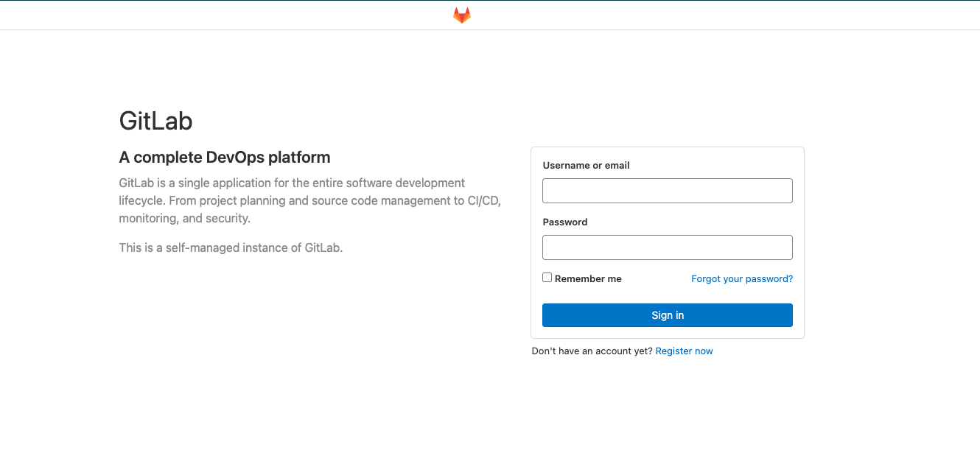This screenshot has height=450, width=980.
Task: Enable the Remember me checkbox
Action: coord(547,278)
